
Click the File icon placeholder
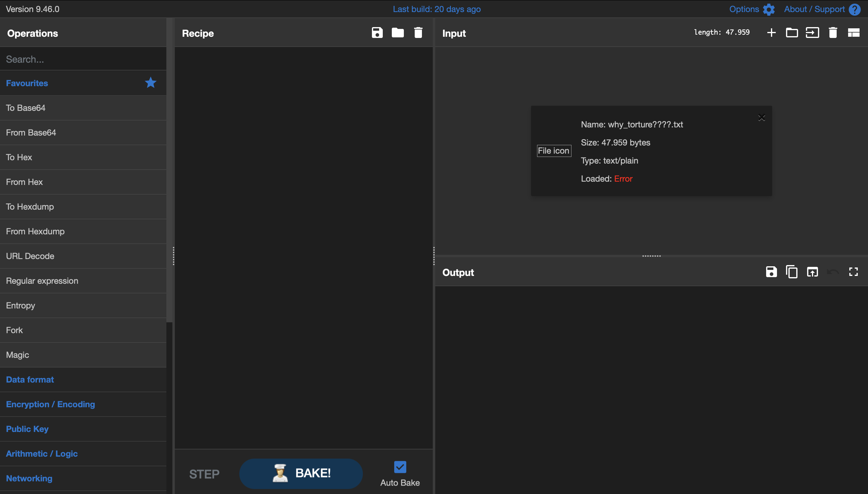coord(554,151)
